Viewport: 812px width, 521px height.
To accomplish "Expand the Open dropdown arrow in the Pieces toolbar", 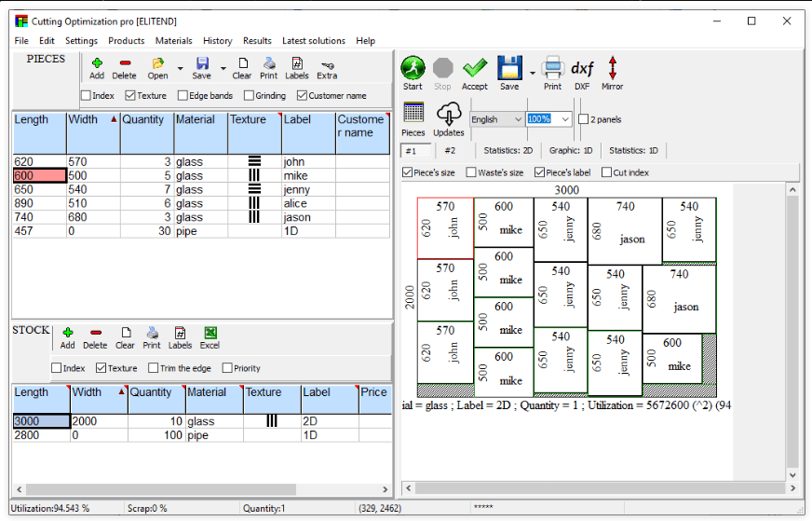I will [x=181, y=68].
